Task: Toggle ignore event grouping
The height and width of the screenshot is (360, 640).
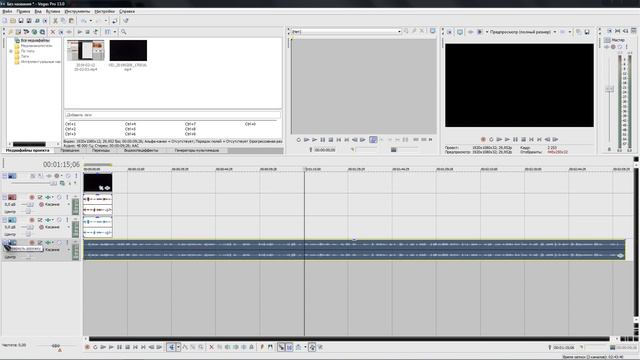Action: [320, 347]
